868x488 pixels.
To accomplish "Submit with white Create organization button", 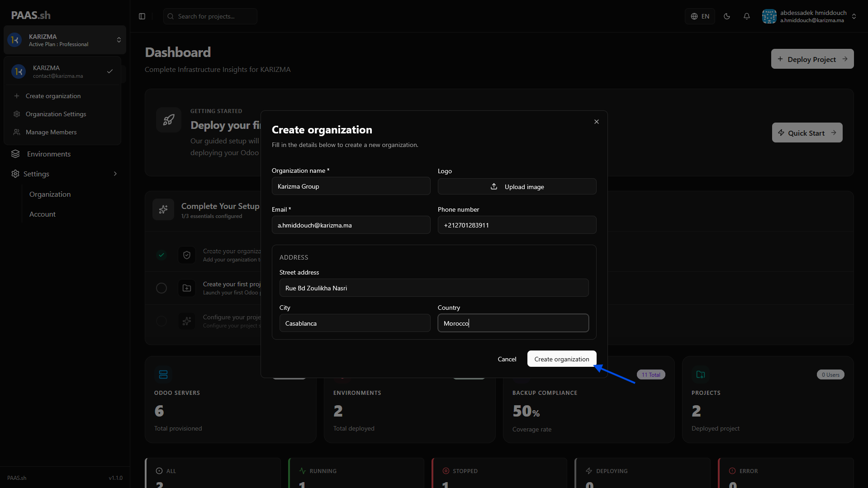I will 562,359.
